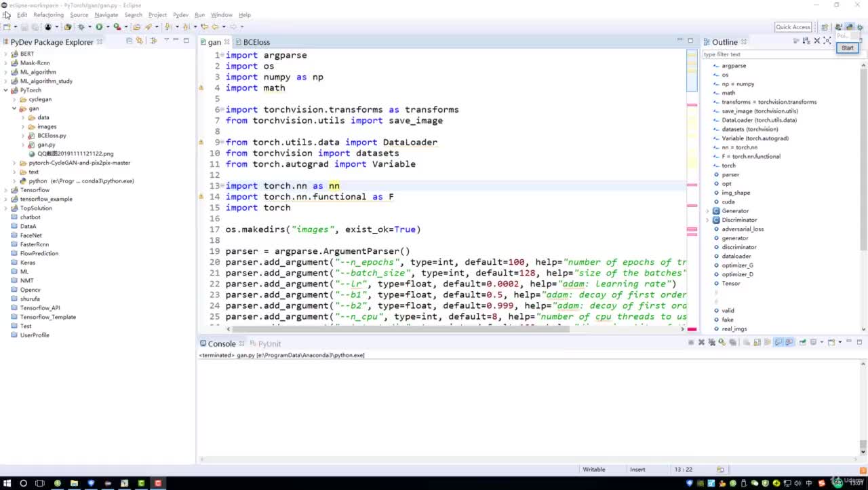
Task: Open the Window menu
Action: coord(221,15)
